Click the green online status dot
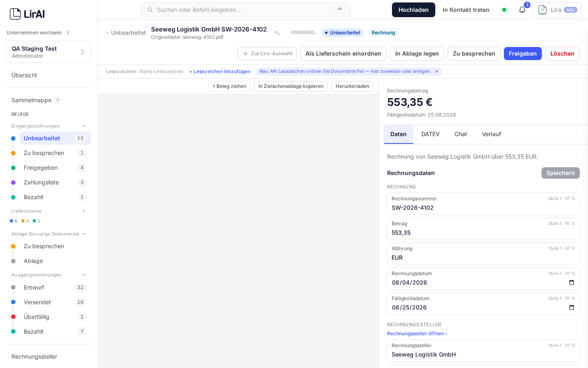This screenshot has height=368, width=588. [x=504, y=10]
